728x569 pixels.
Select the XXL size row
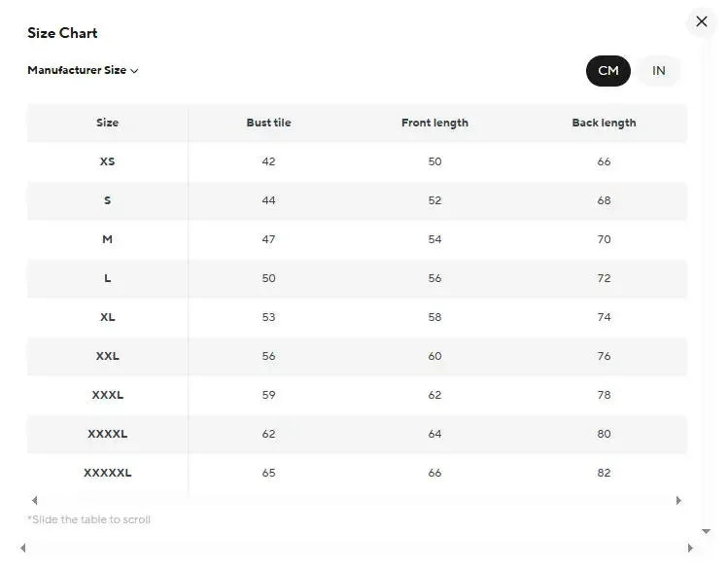(107, 356)
